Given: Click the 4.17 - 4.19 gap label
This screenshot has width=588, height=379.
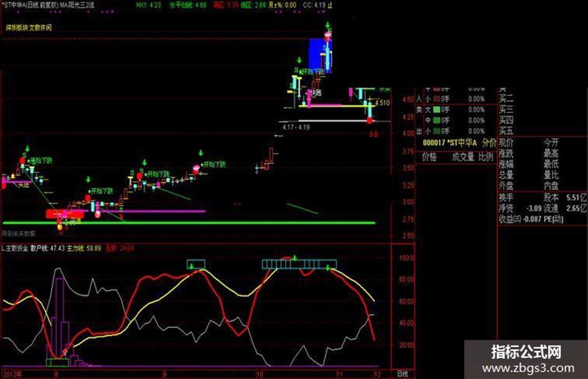Looking at the screenshot, I should click(296, 127).
